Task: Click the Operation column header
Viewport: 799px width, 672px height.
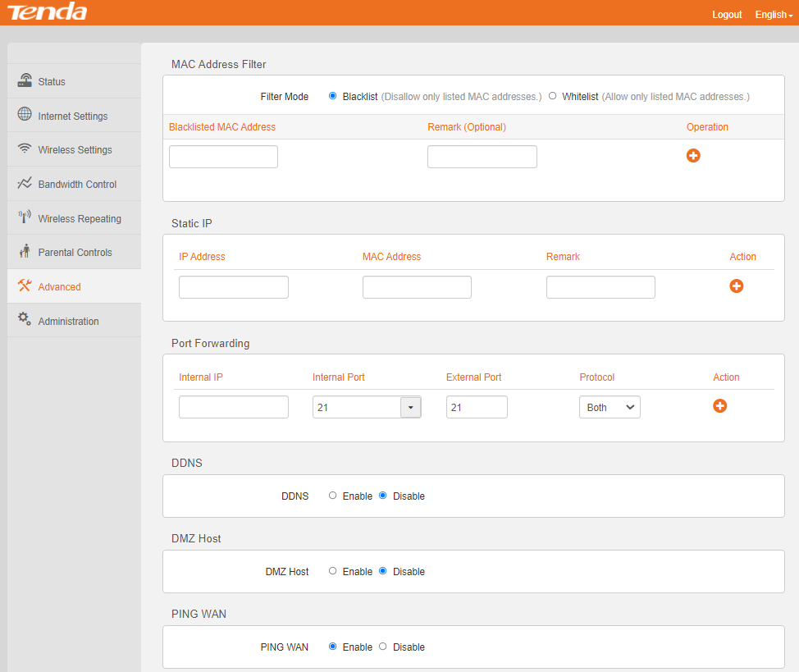Action: (707, 127)
